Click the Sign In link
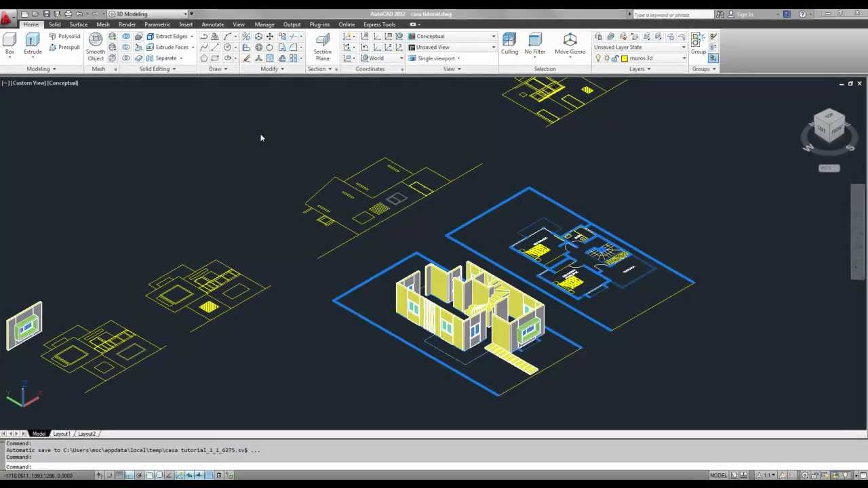Image resolution: width=868 pixels, height=488 pixels. (745, 14)
